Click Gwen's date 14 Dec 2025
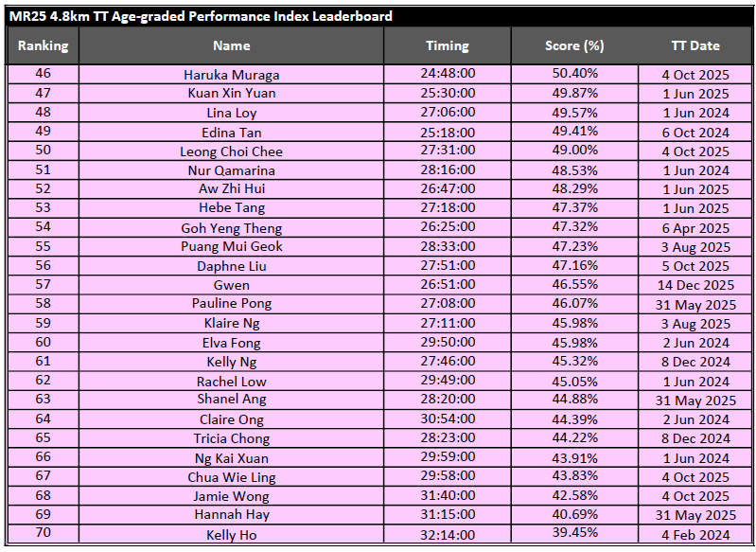This screenshot has width=756, height=552. (695, 285)
